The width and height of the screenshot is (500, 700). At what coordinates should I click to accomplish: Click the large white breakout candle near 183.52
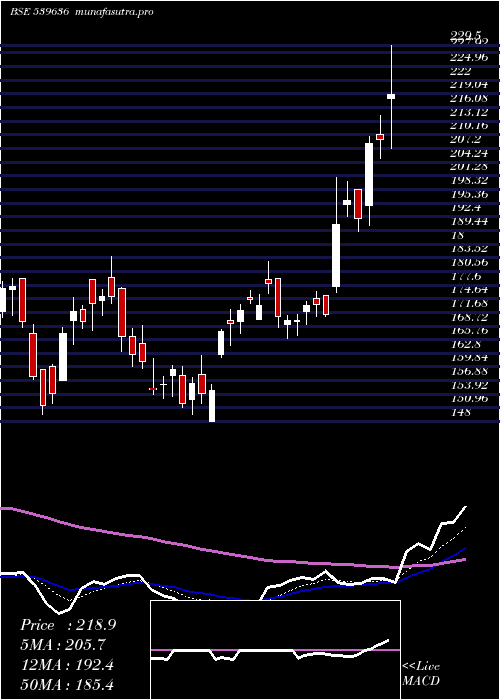pyautogui.click(x=336, y=255)
